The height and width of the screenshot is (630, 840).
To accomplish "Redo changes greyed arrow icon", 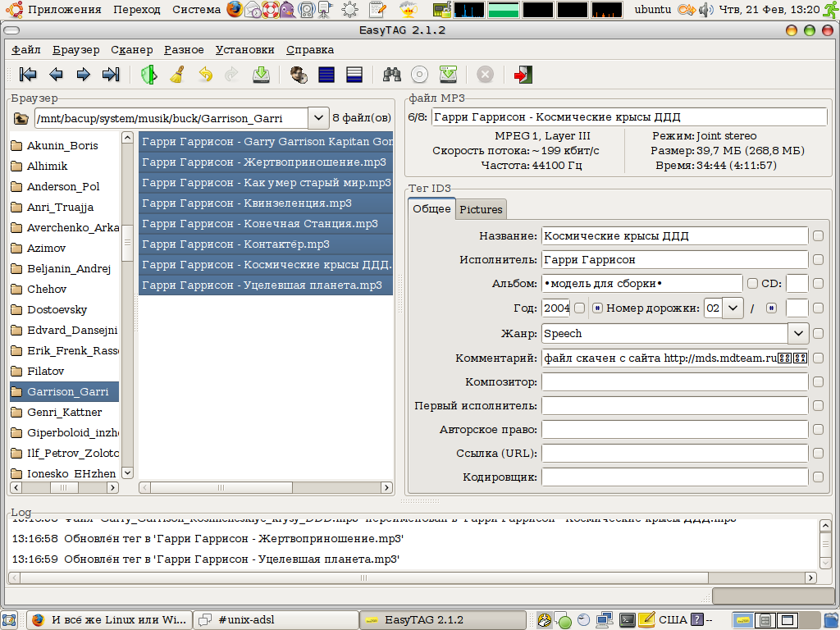I will click(232, 75).
